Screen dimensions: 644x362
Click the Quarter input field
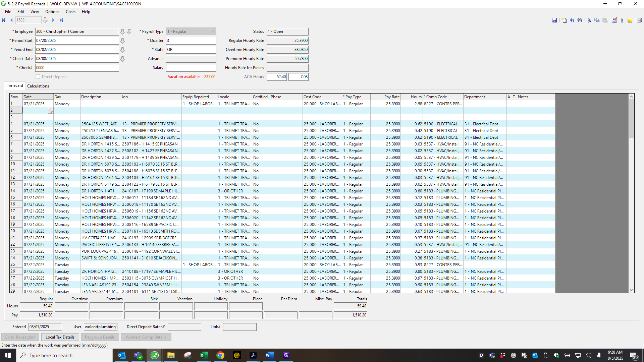191,41
